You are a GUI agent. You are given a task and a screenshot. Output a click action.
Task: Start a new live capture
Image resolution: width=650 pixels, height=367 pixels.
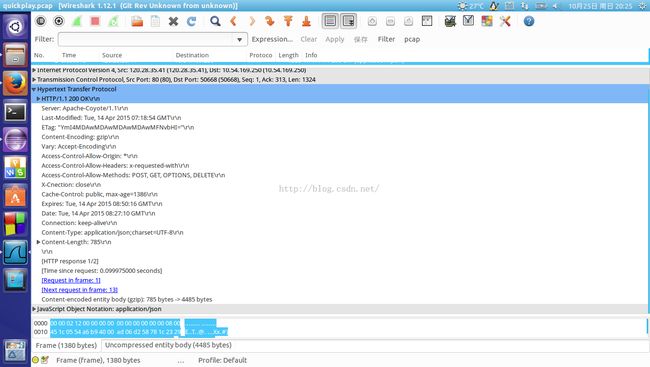click(x=77, y=21)
